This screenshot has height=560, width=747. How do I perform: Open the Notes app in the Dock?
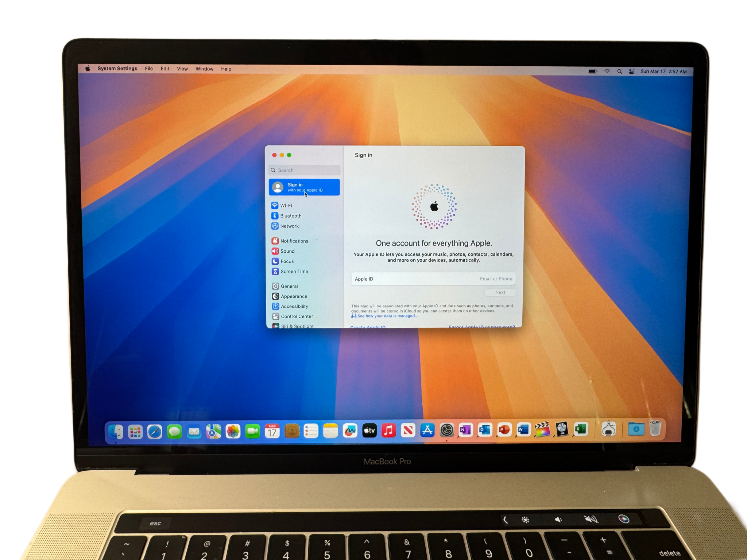click(330, 431)
